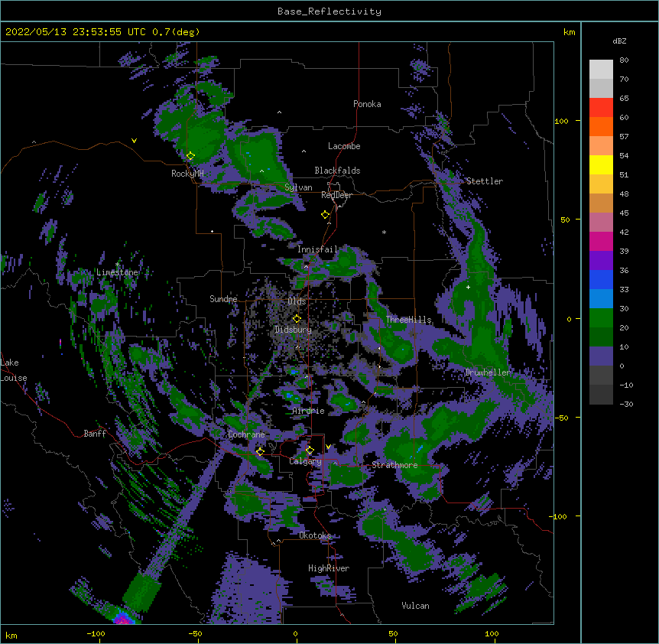Select the red 60-65 dBZ legend swatch

click(x=601, y=108)
